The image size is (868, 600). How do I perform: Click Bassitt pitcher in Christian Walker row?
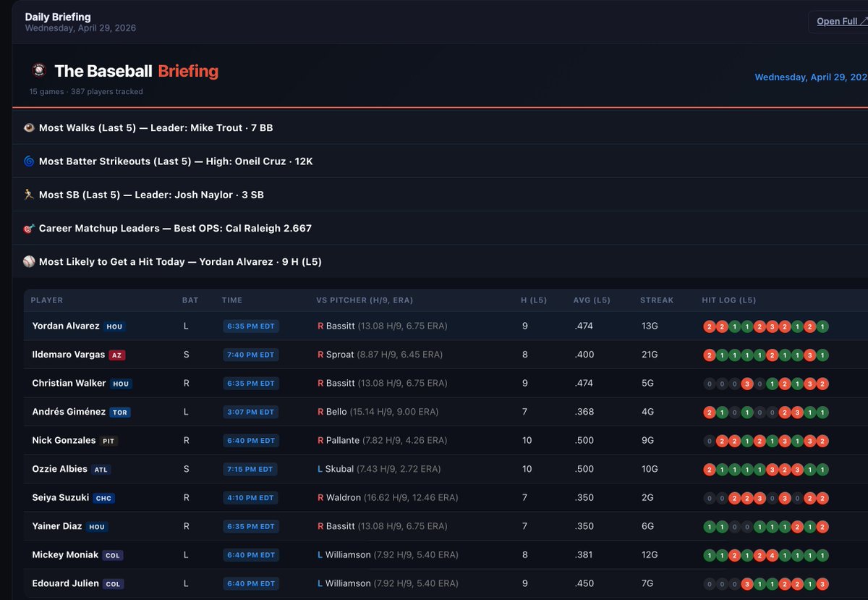point(383,383)
